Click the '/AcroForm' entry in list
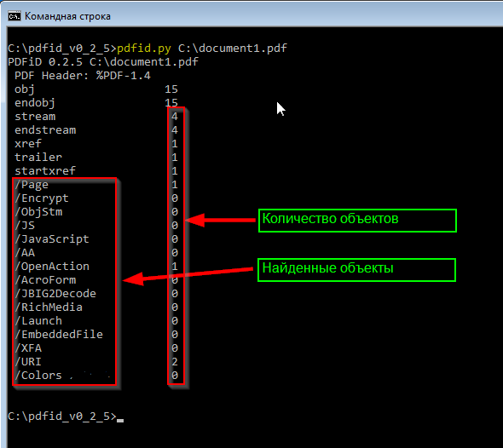The width and height of the screenshot is (503, 448). click(x=45, y=280)
